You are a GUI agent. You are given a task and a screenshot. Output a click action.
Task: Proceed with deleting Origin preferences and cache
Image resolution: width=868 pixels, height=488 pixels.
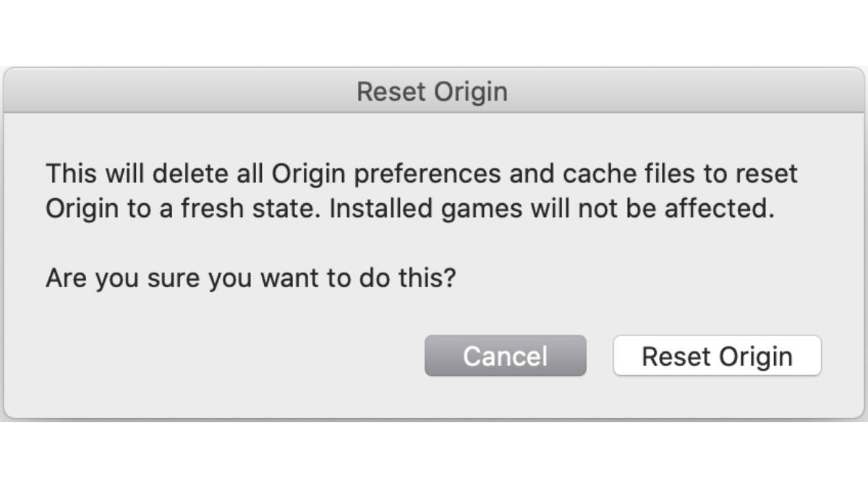point(715,355)
